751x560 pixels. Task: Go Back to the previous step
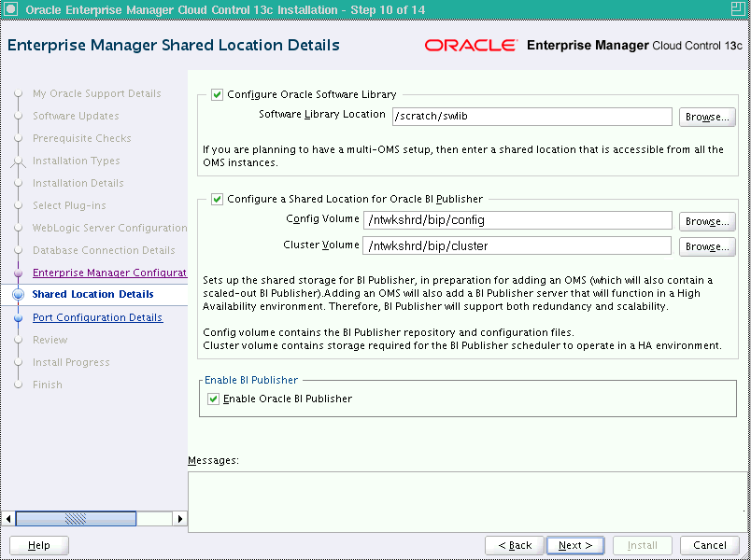515,545
